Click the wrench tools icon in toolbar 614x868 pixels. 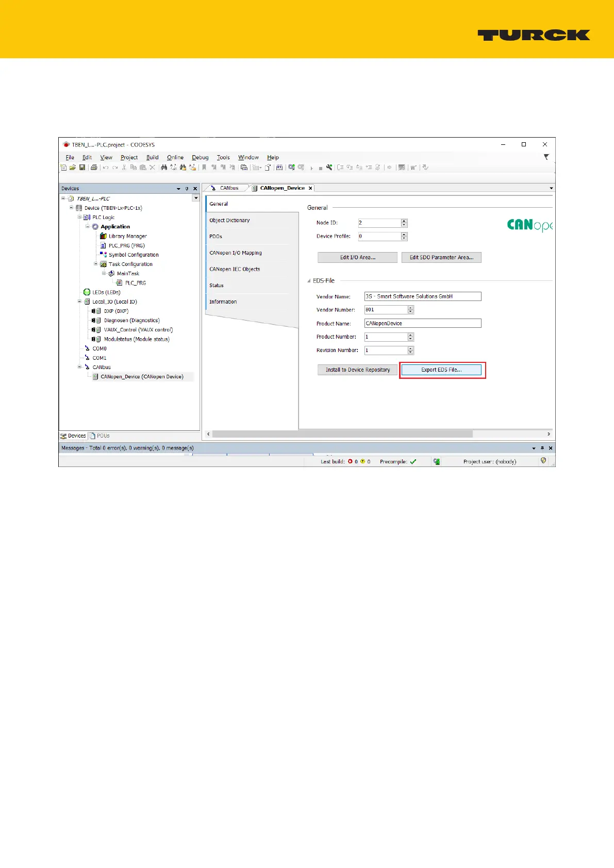tap(329, 168)
